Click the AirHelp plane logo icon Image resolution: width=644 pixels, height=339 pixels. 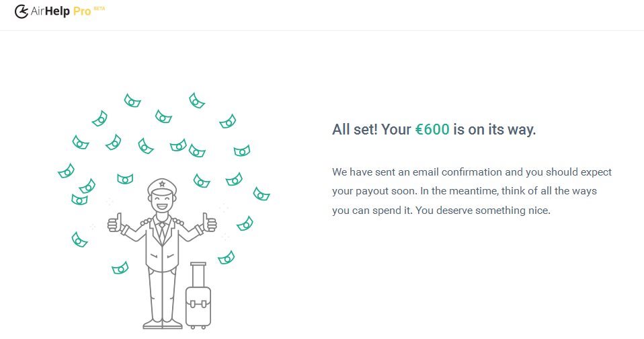coord(21,11)
